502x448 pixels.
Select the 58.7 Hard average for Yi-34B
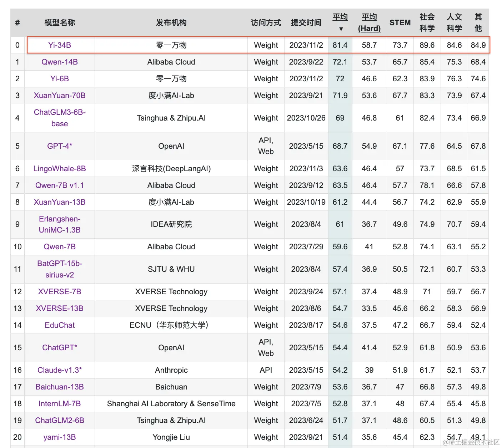369,45
